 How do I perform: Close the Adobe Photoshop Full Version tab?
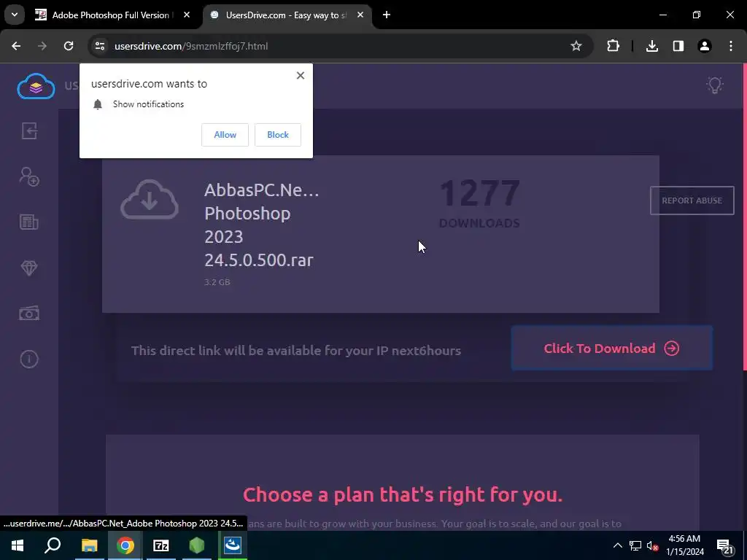pos(187,15)
